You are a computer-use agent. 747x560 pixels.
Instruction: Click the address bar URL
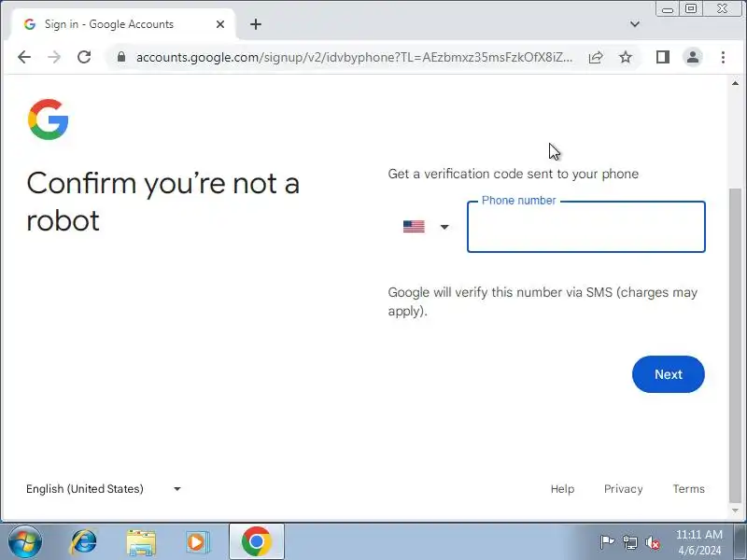click(x=354, y=58)
